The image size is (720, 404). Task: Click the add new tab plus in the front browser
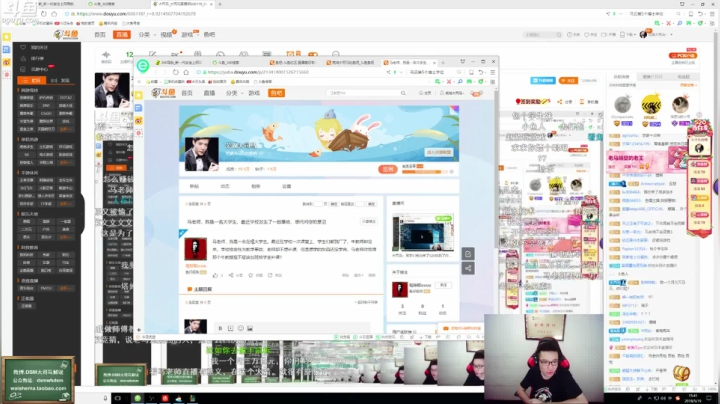click(x=443, y=62)
